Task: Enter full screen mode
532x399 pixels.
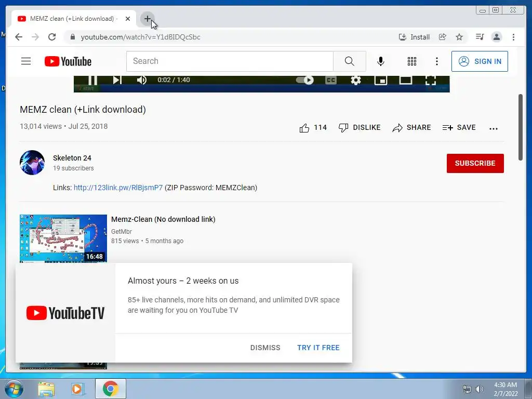Action: pyautogui.click(x=431, y=80)
